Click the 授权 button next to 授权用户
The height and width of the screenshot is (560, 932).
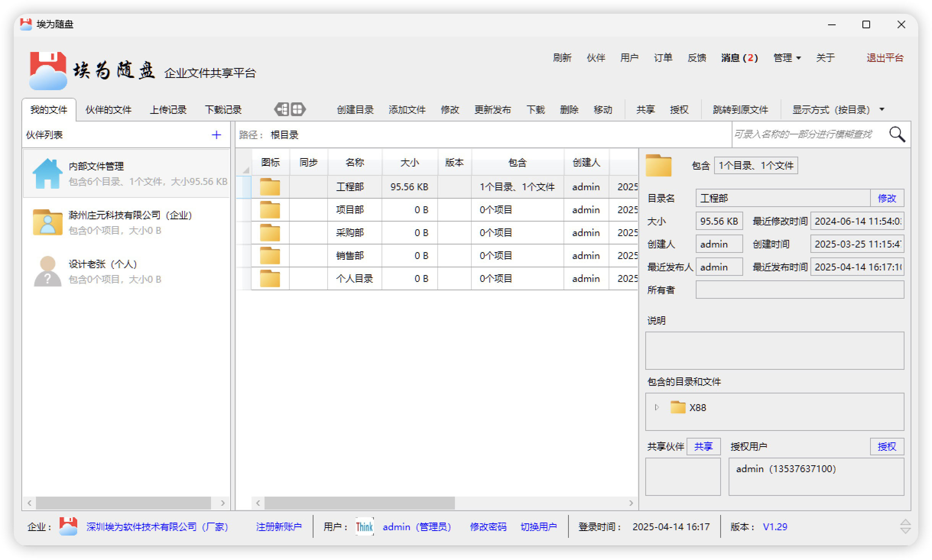[x=887, y=447]
